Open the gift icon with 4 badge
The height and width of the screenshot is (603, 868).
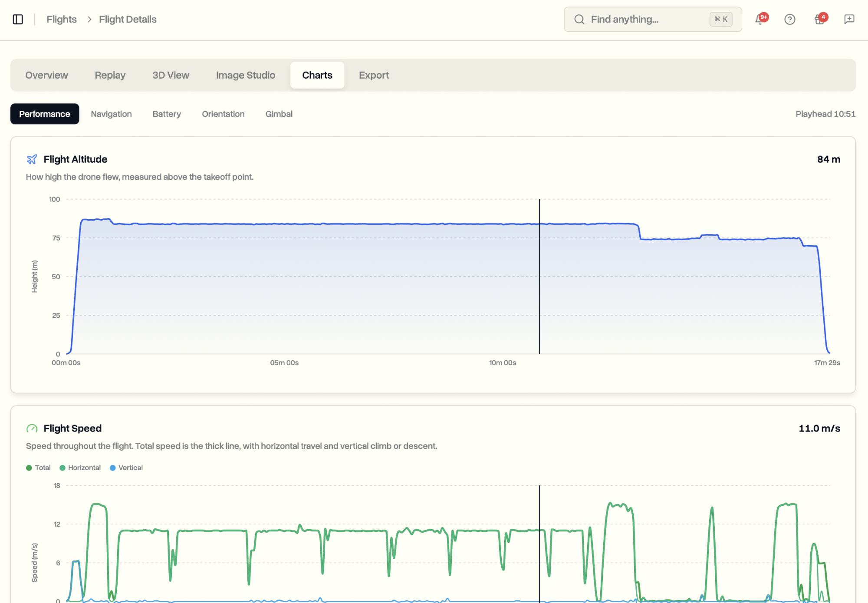coord(820,19)
